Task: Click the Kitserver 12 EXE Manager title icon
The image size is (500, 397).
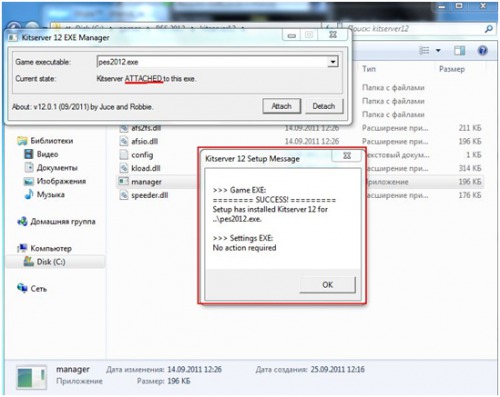Action: (12, 37)
